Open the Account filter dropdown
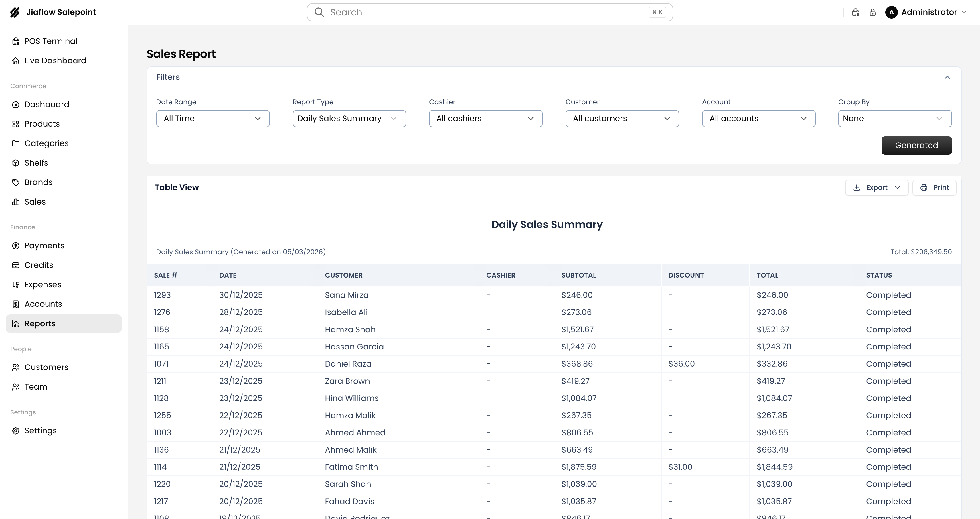Viewport: 980px width, 519px height. pyautogui.click(x=758, y=118)
